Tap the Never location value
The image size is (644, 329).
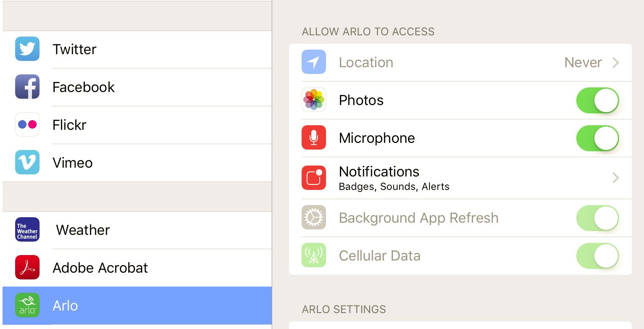[583, 63]
